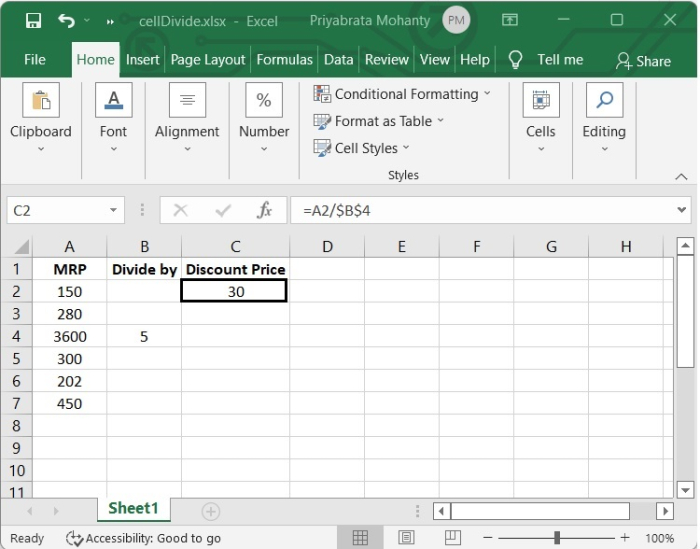
Task: Switch to the Page Layout tab
Action: (208, 60)
